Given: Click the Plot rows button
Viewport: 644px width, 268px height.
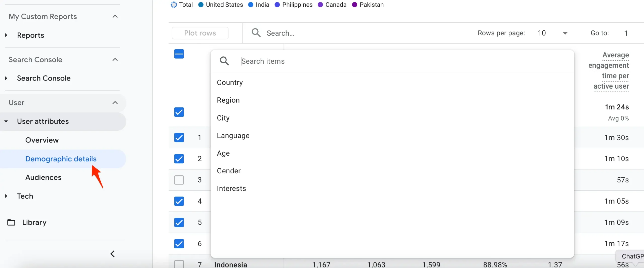Looking at the screenshot, I should [200, 33].
